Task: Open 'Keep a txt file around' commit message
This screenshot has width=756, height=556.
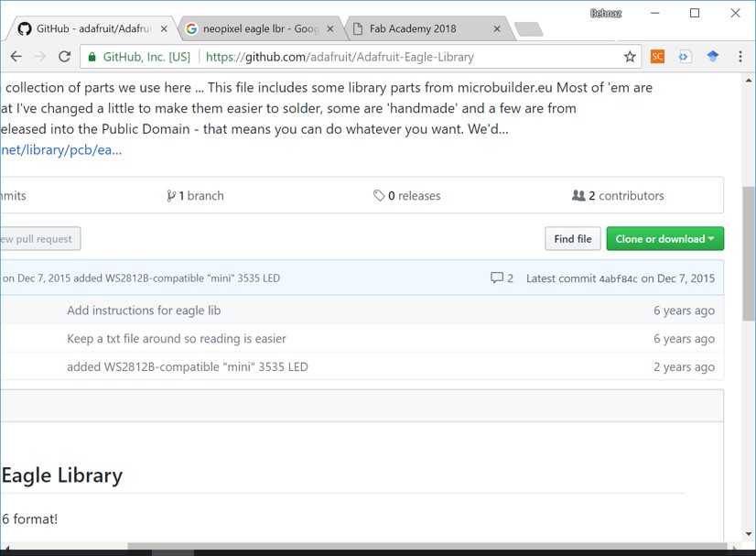Action: [177, 339]
